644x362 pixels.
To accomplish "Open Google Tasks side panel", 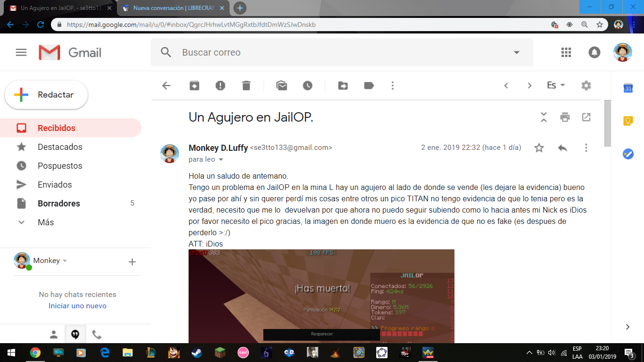I will point(628,154).
